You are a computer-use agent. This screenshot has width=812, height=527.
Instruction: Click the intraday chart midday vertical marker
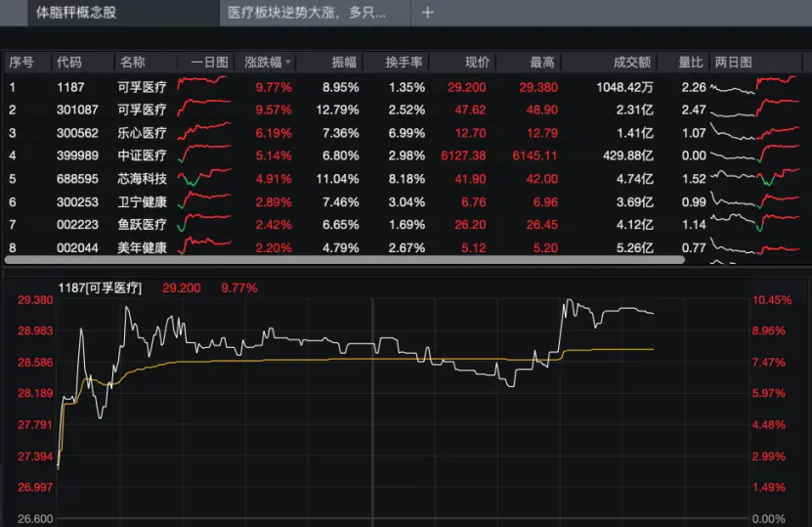point(372,409)
